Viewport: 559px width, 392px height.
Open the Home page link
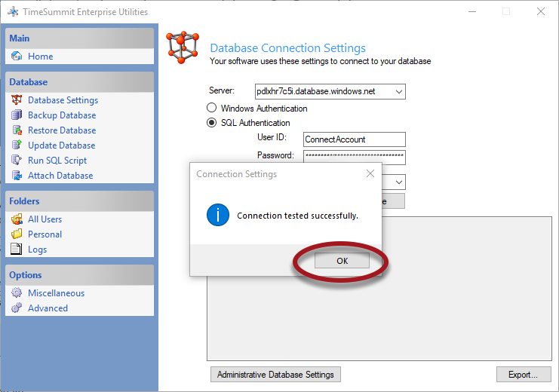tap(40, 57)
